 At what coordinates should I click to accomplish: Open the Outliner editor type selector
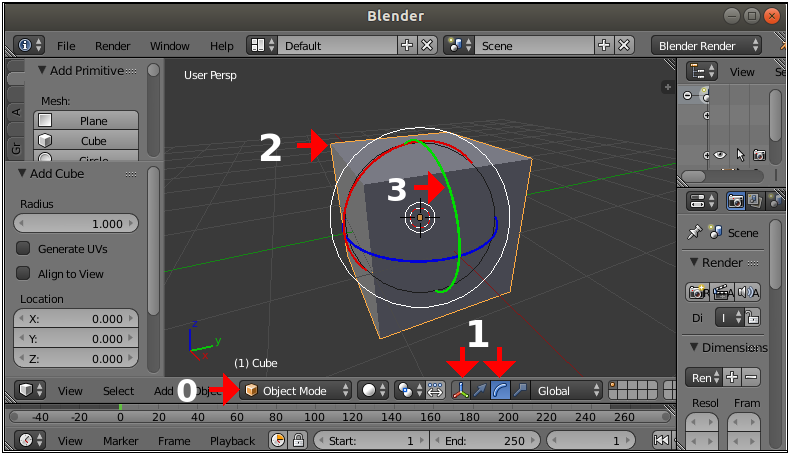[702, 72]
